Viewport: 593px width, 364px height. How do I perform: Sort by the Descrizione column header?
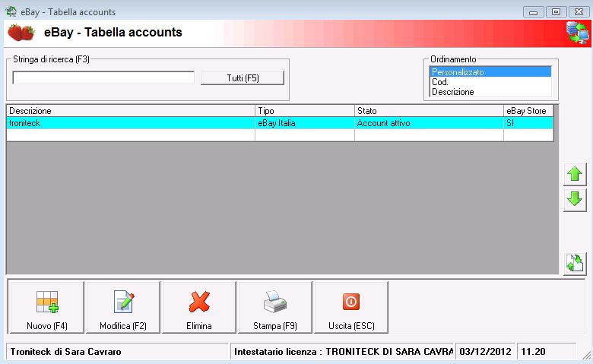pyautogui.click(x=131, y=111)
